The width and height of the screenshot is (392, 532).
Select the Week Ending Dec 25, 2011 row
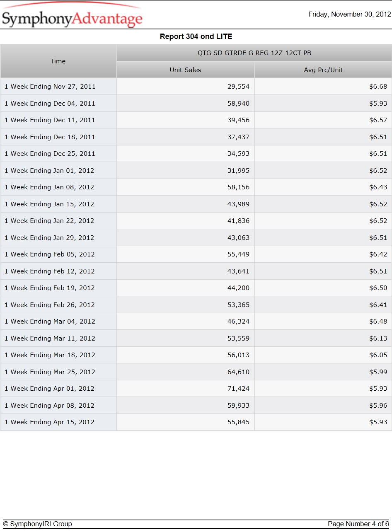coord(196,154)
